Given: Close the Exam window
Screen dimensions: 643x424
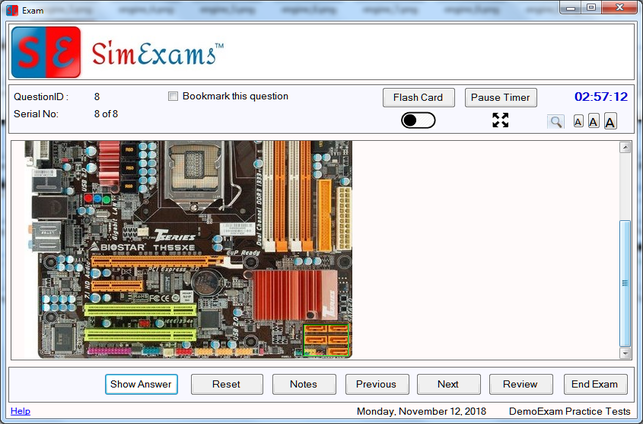Looking at the screenshot, I should [x=619, y=8].
